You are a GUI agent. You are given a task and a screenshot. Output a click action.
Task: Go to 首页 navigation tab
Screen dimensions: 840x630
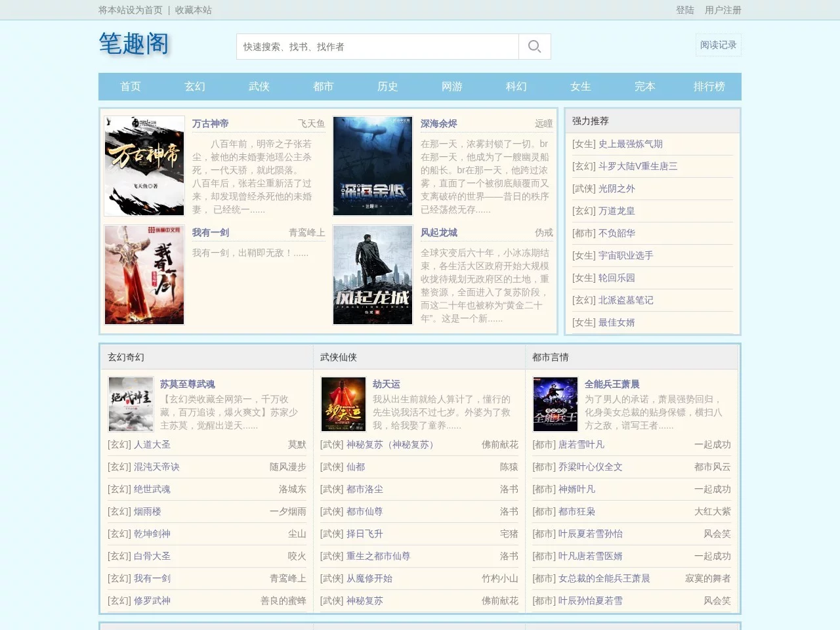pyautogui.click(x=131, y=87)
